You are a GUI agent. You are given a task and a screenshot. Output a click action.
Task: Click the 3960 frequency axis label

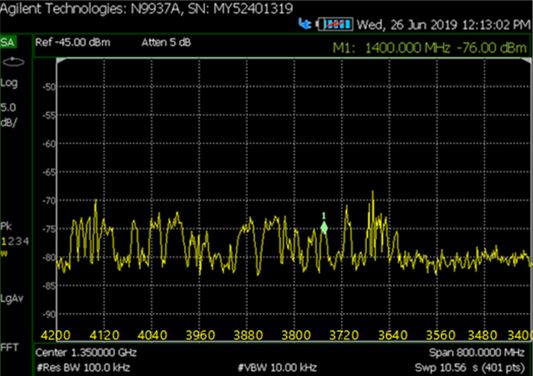[200, 336]
